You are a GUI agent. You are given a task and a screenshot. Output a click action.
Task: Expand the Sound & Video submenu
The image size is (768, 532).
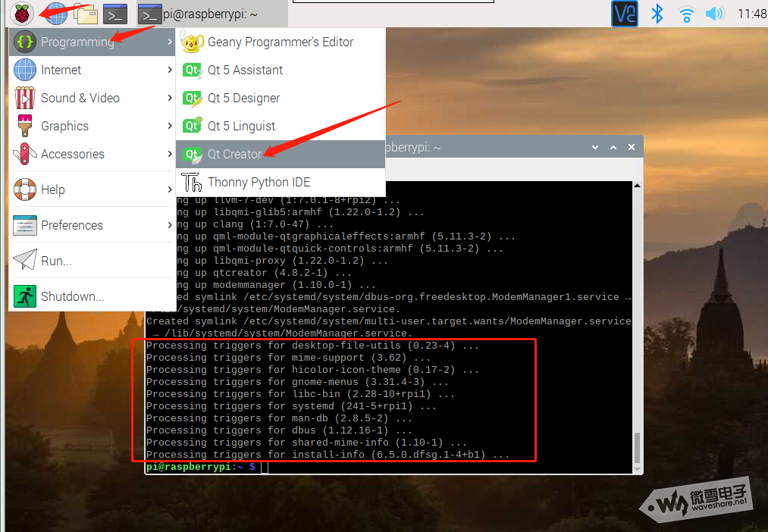coord(80,98)
